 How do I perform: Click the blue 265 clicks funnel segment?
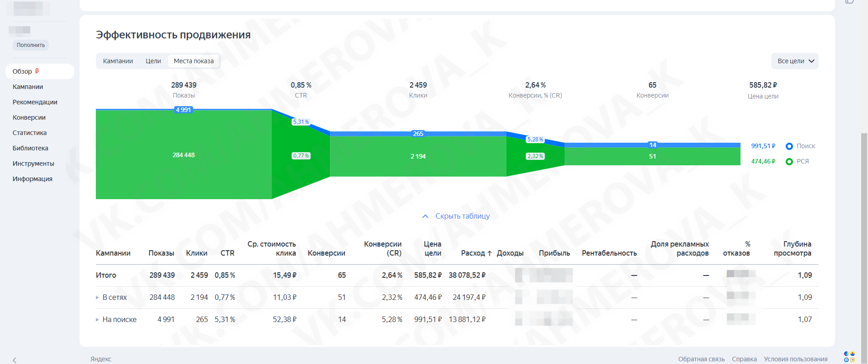point(418,134)
